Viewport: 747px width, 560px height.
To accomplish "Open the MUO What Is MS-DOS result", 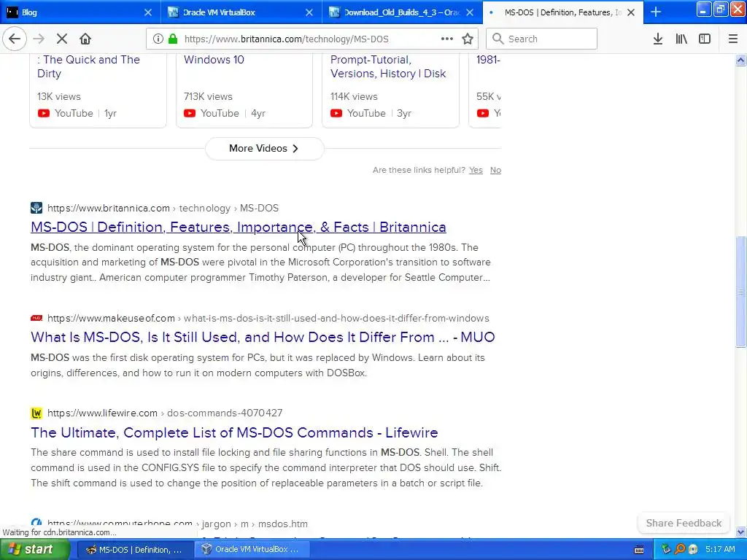I will (x=263, y=337).
